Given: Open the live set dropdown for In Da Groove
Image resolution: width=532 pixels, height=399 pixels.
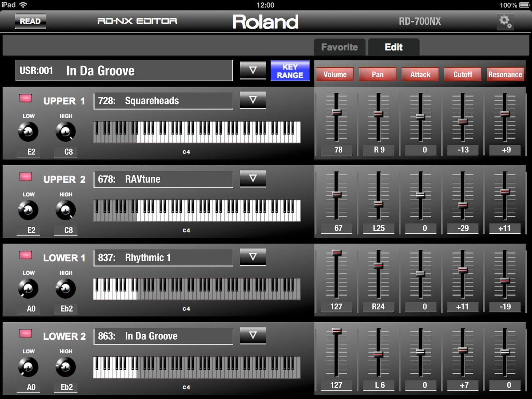Looking at the screenshot, I should coord(253,70).
